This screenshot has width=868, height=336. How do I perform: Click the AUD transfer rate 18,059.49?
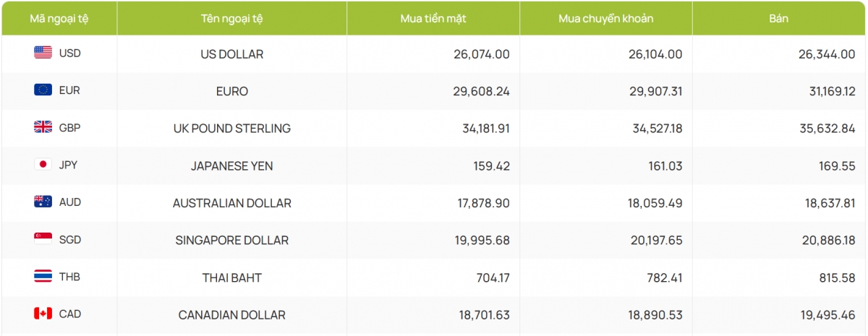pos(655,204)
